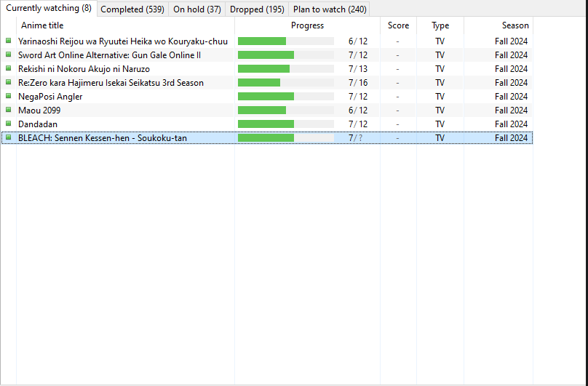Click the Fall 2024 season cell for Maou 2099
Screen dimensions: 588x386
coord(511,110)
